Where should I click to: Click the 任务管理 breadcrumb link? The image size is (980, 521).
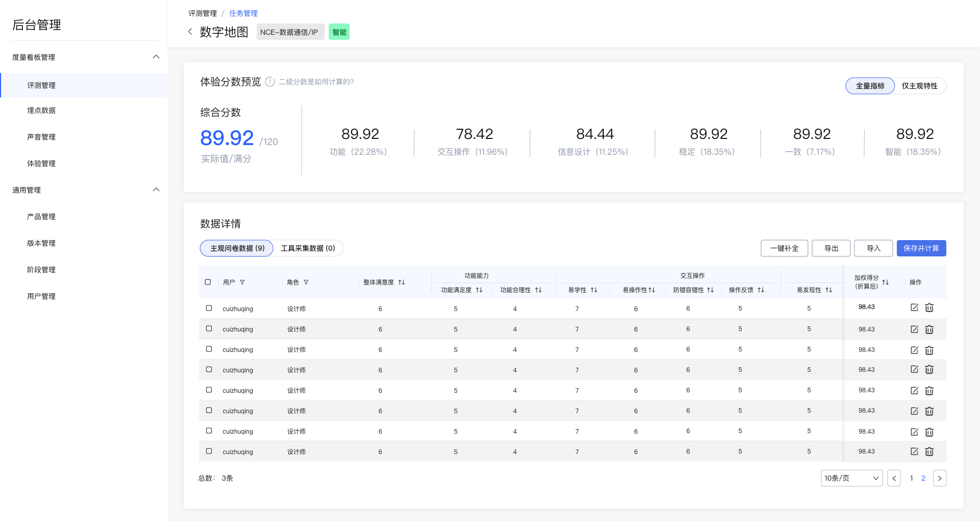(x=243, y=13)
